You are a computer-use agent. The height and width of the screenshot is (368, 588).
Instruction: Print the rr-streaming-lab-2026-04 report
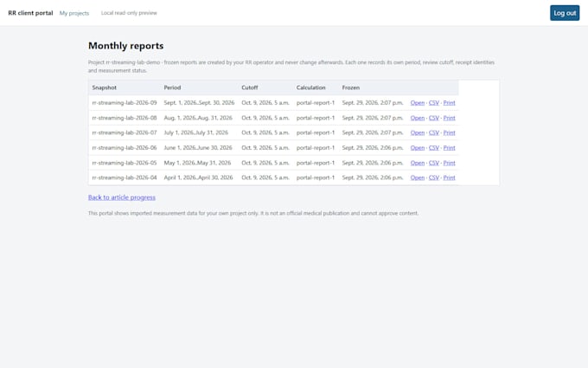tap(450, 178)
